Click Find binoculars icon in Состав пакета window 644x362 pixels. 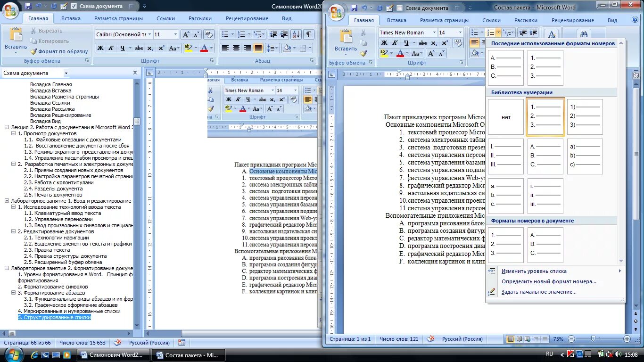(x=584, y=34)
